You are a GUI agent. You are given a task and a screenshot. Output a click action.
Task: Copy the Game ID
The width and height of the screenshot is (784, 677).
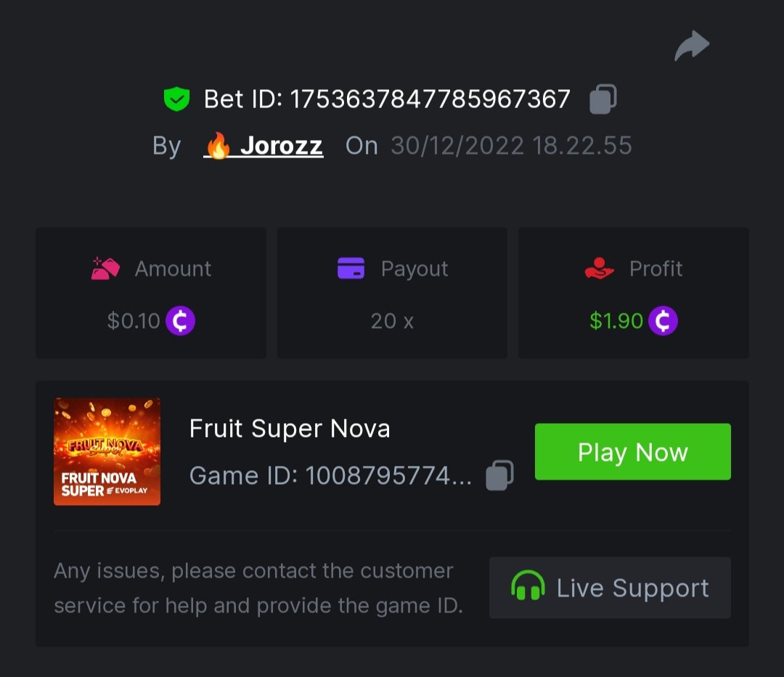coord(499,475)
